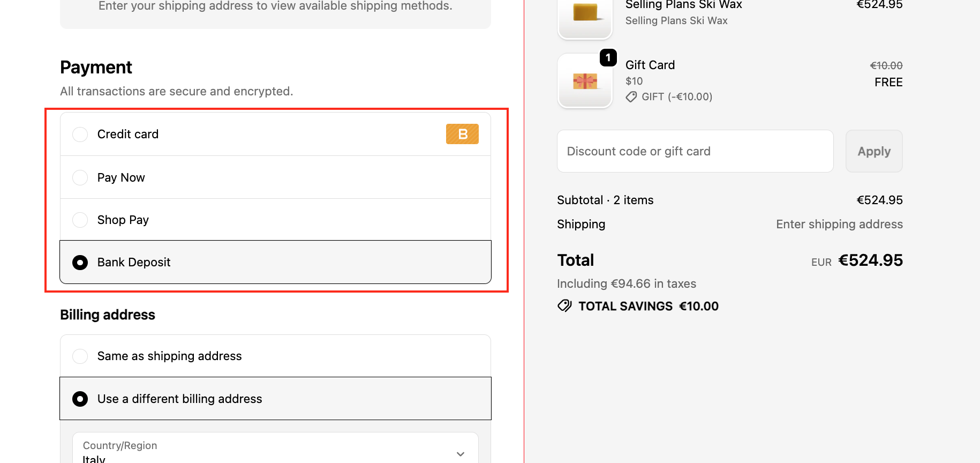
Task: Click the Discount code or gift card field
Action: pos(695,151)
